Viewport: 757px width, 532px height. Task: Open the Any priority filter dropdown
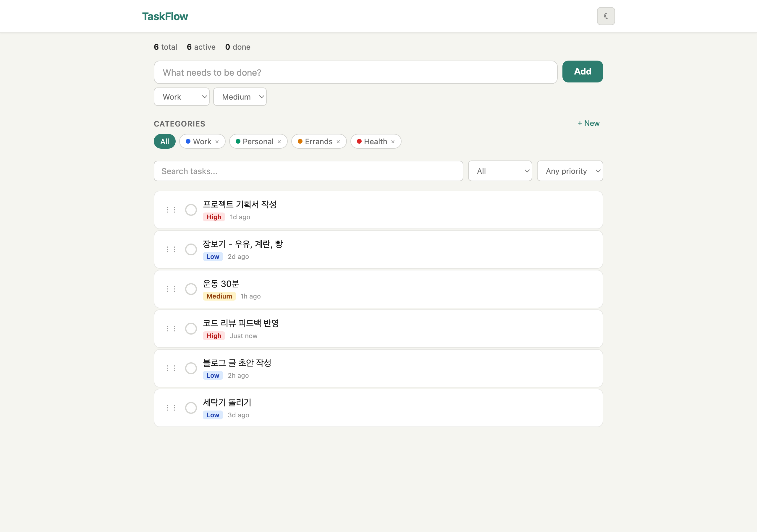(x=570, y=171)
